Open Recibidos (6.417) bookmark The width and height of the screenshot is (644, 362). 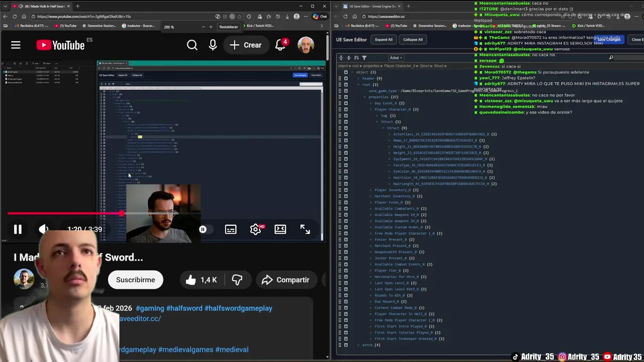[32, 26]
